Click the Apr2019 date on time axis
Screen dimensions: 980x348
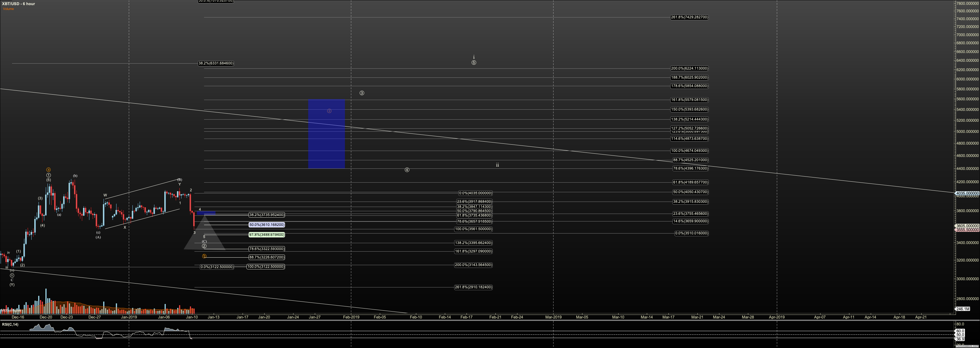[777, 317]
